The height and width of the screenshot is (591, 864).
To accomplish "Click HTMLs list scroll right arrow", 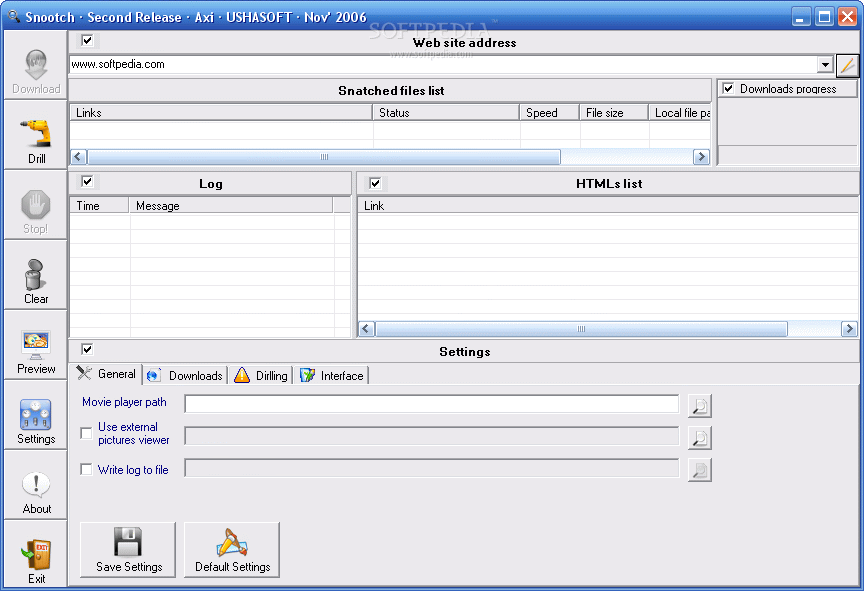I will 849,329.
